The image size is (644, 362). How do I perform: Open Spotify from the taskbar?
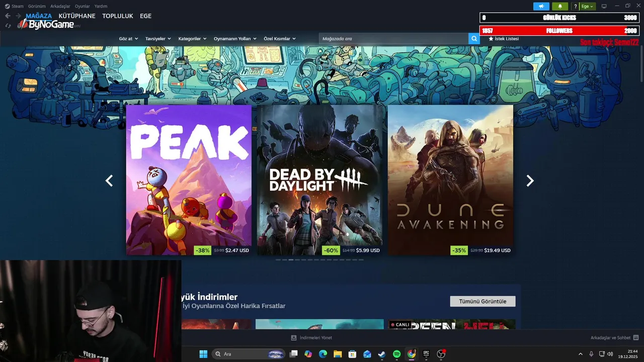pos(396,354)
